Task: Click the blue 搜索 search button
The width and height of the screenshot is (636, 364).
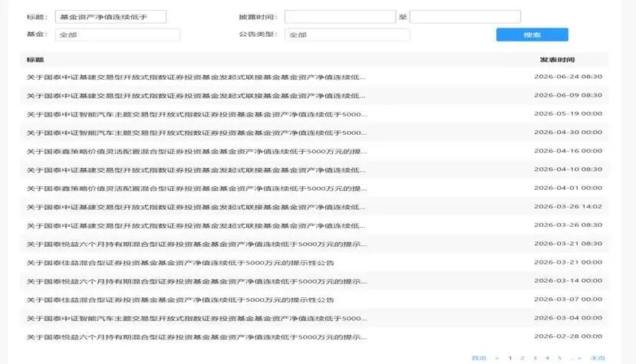Action: tap(532, 34)
